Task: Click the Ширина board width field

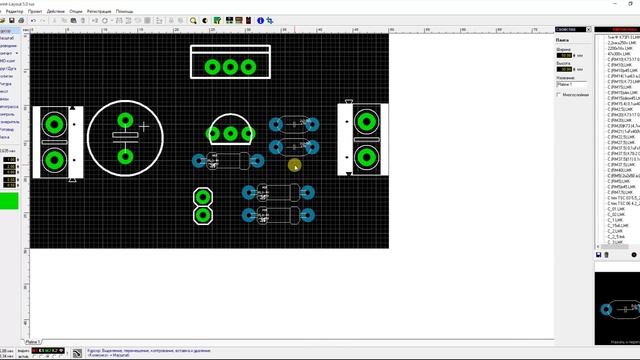Action: tap(564, 56)
